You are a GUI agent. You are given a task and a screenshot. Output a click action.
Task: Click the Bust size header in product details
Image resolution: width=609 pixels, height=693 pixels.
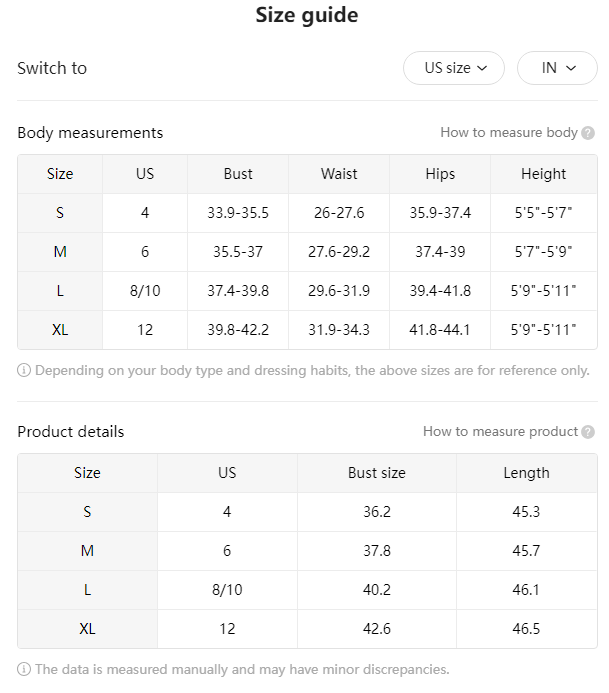pyautogui.click(x=377, y=473)
